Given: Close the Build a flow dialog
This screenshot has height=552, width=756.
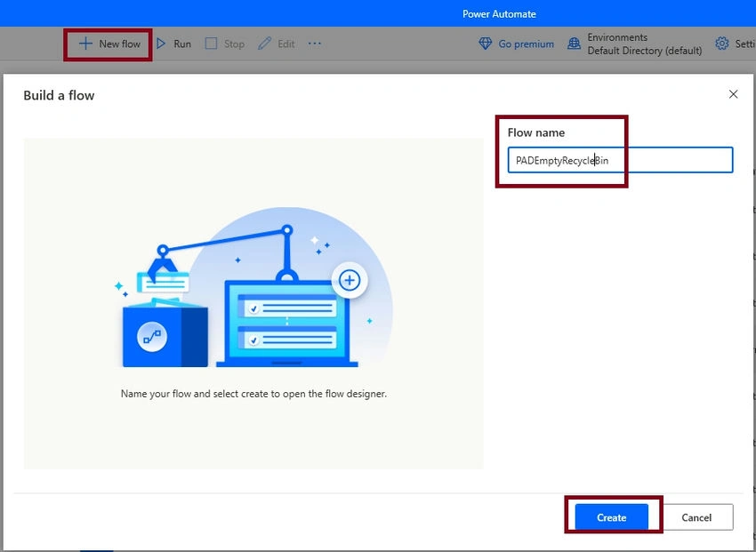Looking at the screenshot, I should coord(733,94).
